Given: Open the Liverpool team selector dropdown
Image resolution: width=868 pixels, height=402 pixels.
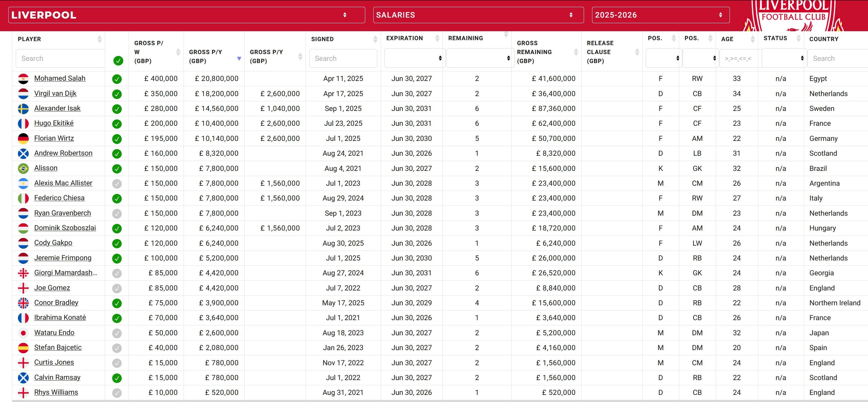Looking at the screenshot, I should 186,15.
